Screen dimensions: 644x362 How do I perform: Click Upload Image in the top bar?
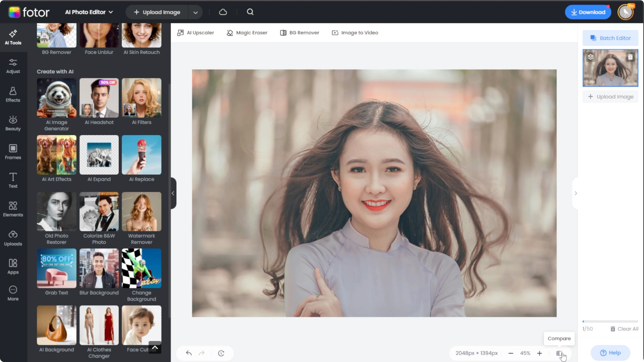pyautogui.click(x=157, y=12)
